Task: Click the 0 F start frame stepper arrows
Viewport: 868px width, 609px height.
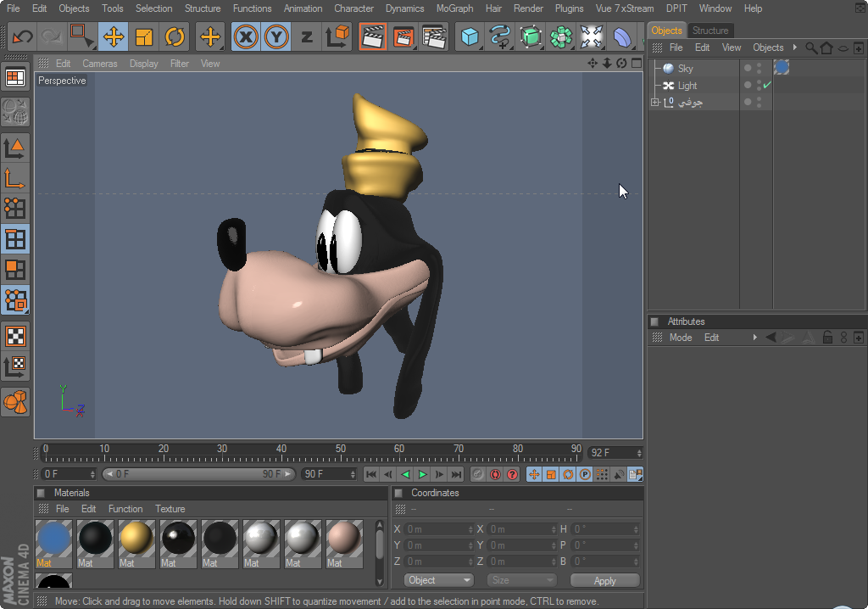Action: tap(92, 474)
